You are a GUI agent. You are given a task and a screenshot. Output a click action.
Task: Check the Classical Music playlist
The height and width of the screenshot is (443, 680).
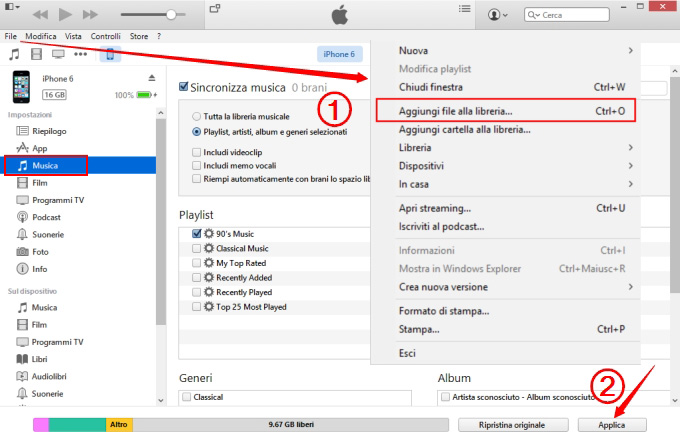(x=196, y=248)
